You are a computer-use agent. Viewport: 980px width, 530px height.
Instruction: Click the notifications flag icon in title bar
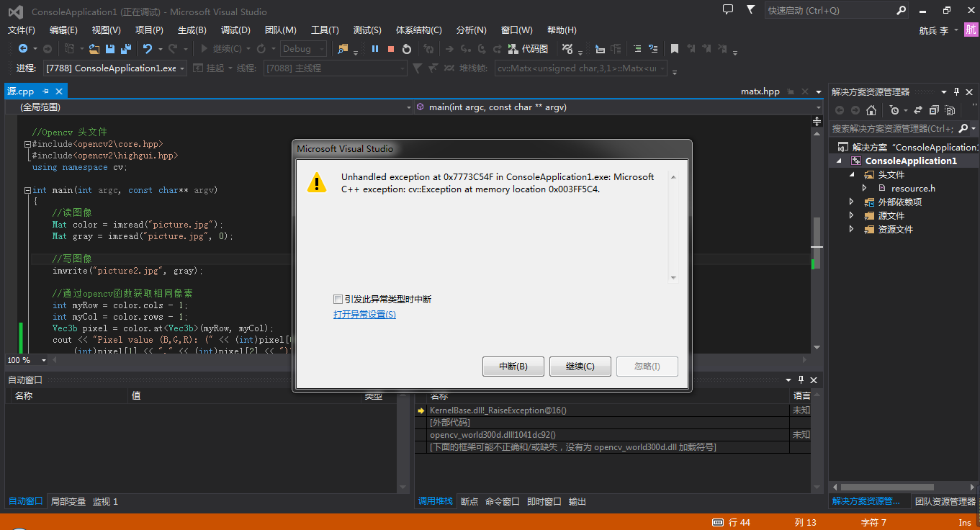click(751, 9)
